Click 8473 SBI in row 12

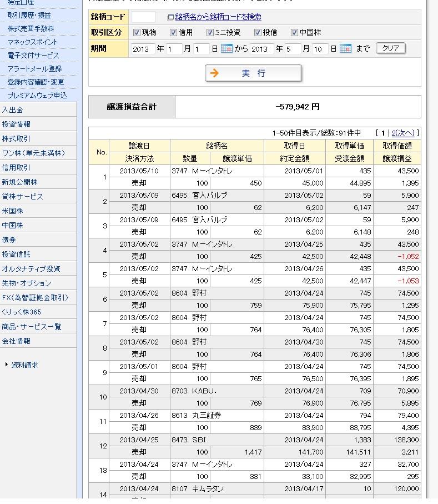[x=189, y=440]
